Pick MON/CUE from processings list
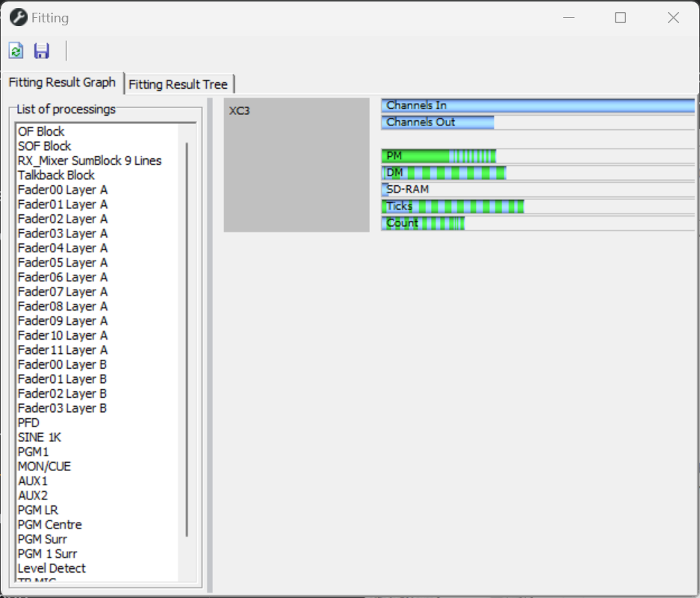The image size is (700, 598). (44, 467)
